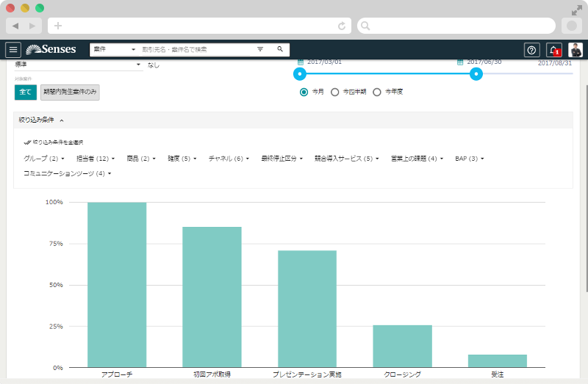Click the 期間内発生案件のみ button
The width and height of the screenshot is (588, 384).
click(70, 92)
